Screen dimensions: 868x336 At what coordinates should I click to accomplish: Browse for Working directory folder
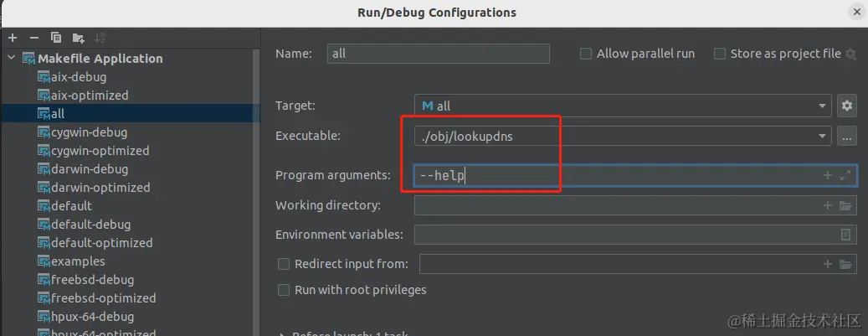[845, 205]
